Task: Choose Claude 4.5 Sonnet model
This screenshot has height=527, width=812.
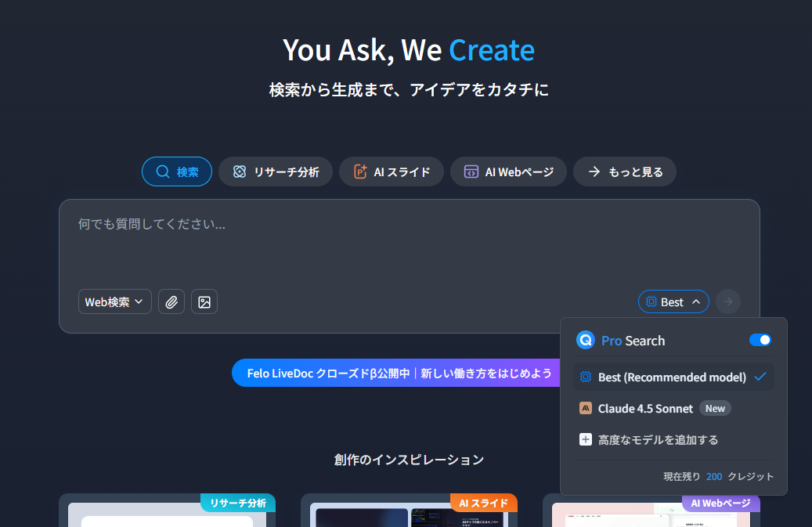Action: (645, 408)
